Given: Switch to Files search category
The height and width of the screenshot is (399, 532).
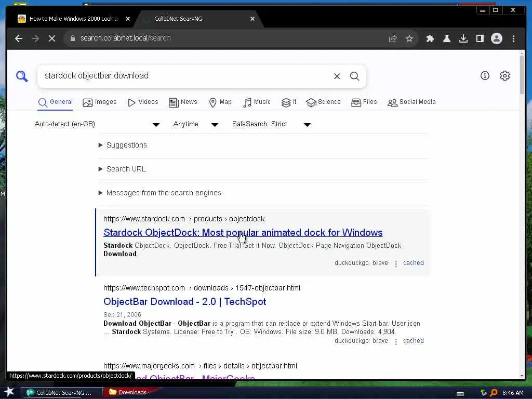Looking at the screenshot, I should (364, 102).
